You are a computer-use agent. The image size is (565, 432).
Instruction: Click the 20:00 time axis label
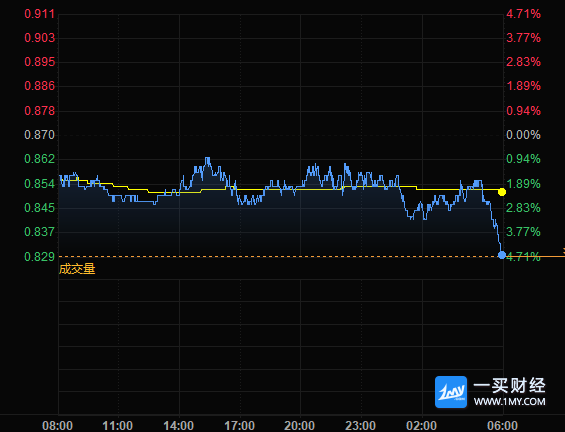tap(299, 426)
